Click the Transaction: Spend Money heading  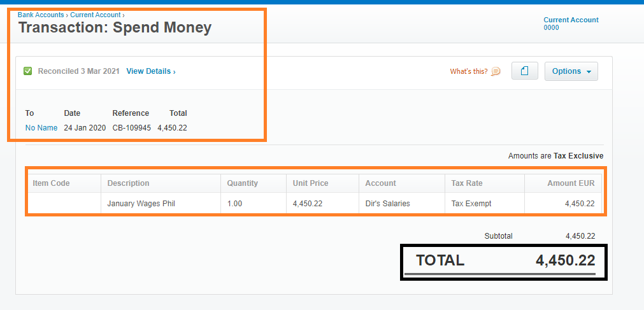115,27
